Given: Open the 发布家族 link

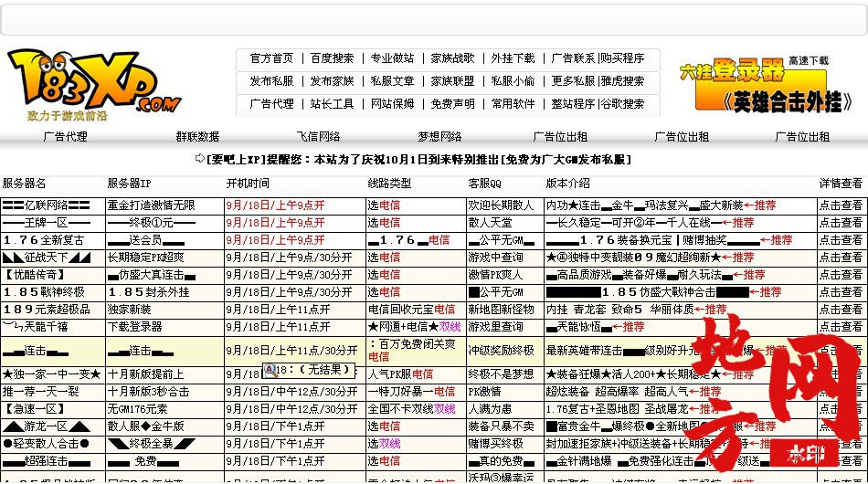Looking at the screenshot, I should [332, 80].
